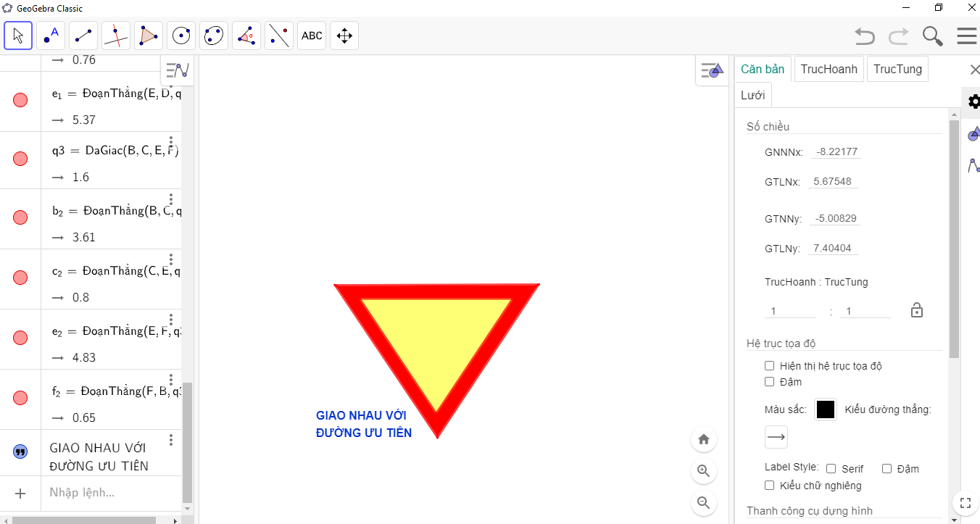Activate the Move Graphics View tool

pyautogui.click(x=344, y=36)
